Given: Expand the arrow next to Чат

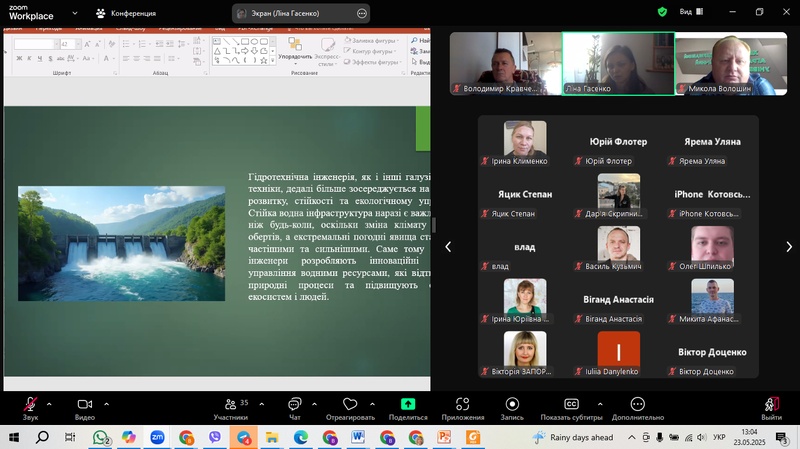Looking at the screenshot, I should 314,404.
